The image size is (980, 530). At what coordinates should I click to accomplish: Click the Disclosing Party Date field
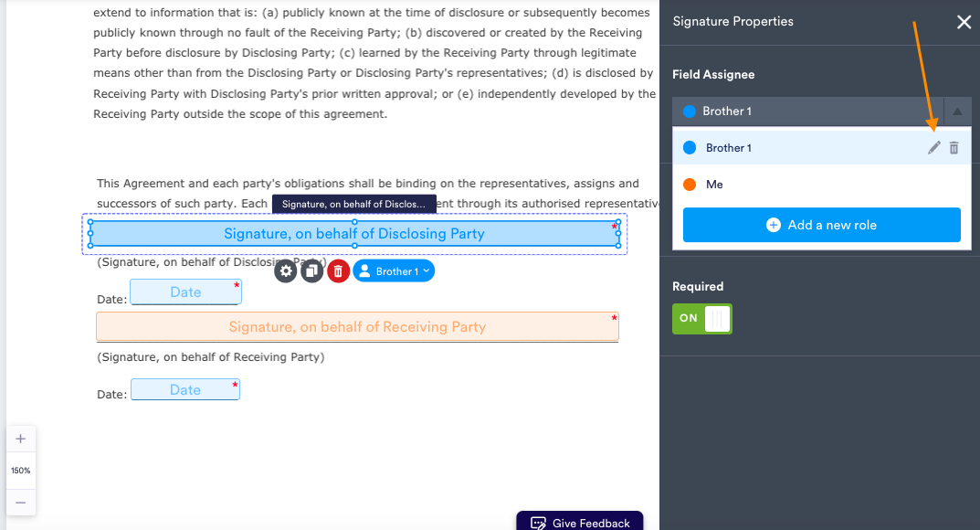click(185, 292)
